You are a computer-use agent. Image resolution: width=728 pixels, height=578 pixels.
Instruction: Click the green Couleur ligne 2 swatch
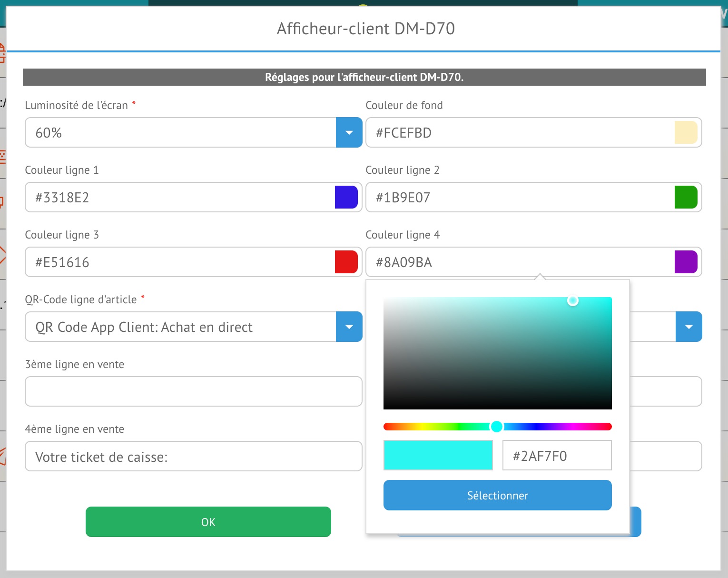coord(686,198)
